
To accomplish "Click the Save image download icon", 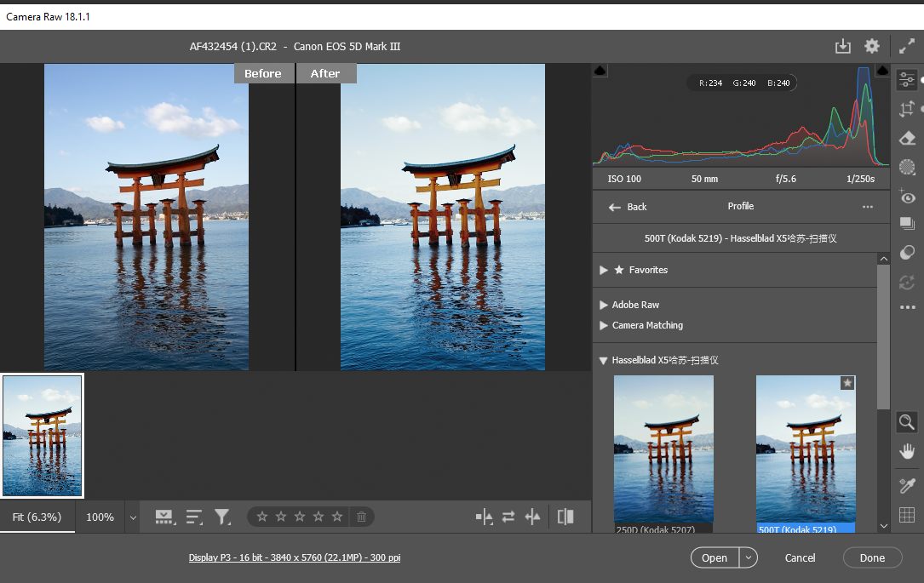I will (842, 47).
